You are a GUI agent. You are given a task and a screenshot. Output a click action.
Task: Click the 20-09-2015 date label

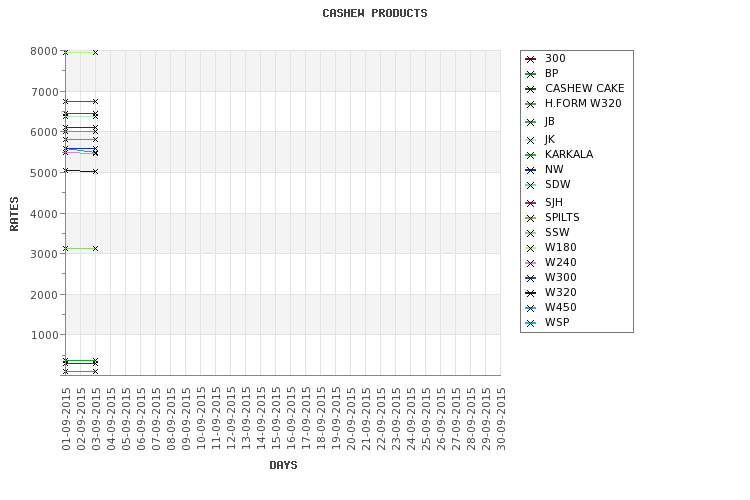[351, 419]
